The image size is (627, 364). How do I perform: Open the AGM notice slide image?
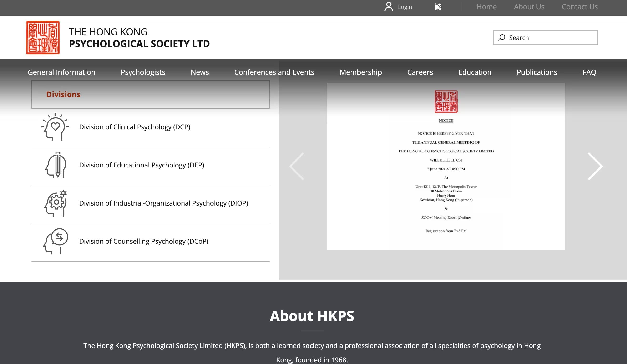[x=446, y=166]
